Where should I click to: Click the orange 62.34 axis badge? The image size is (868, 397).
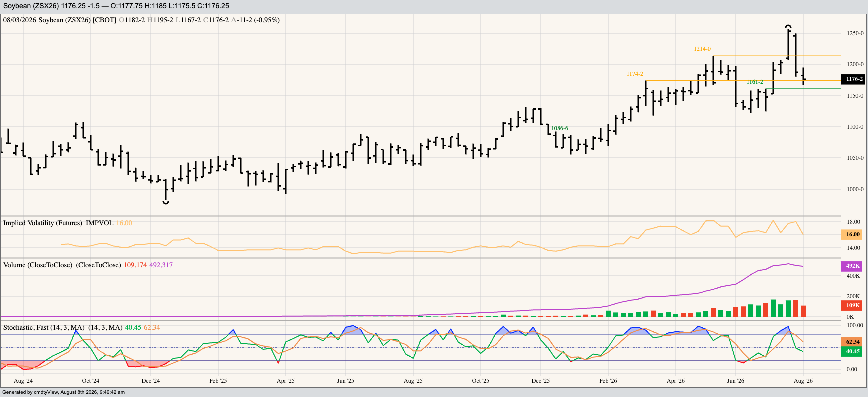(x=853, y=342)
